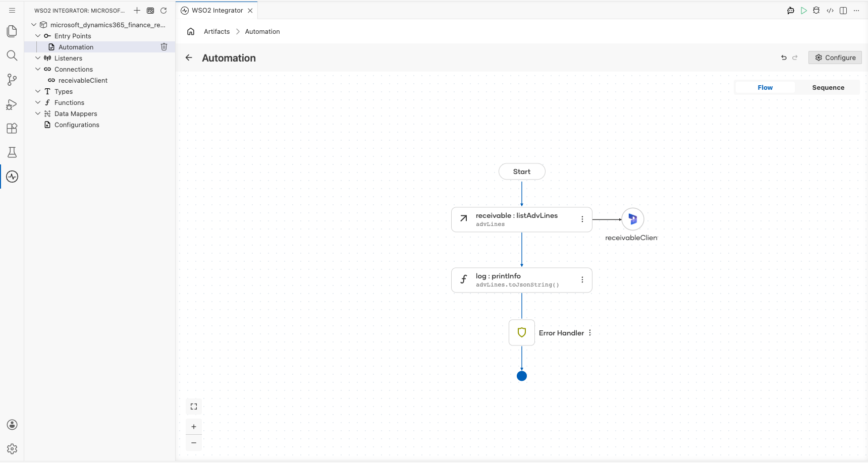Delete the Automation entry with trash icon
This screenshot has width=868, height=463.
pyautogui.click(x=164, y=47)
